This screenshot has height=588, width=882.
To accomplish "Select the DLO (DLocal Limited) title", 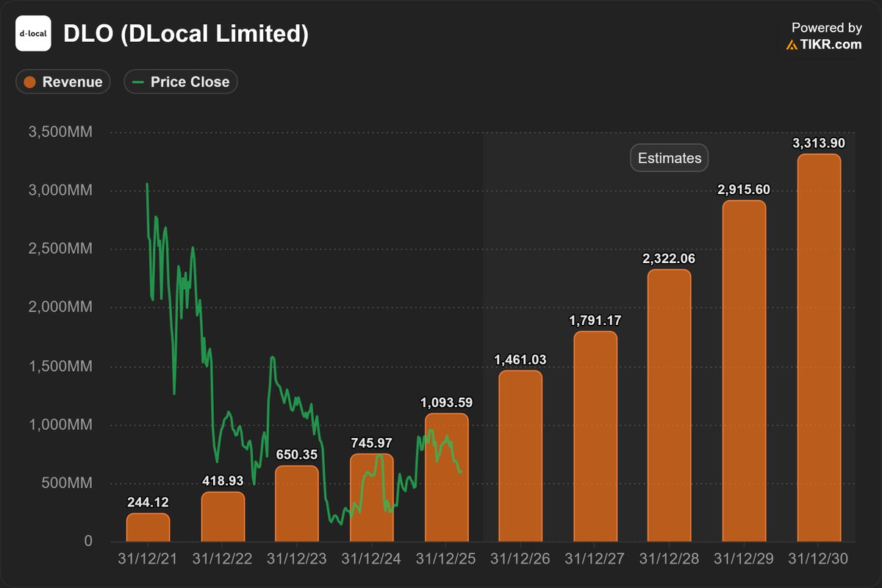I will 187,33.
